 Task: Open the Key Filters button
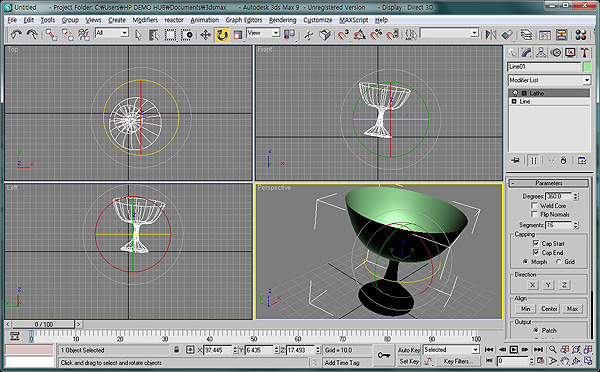(x=458, y=361)
